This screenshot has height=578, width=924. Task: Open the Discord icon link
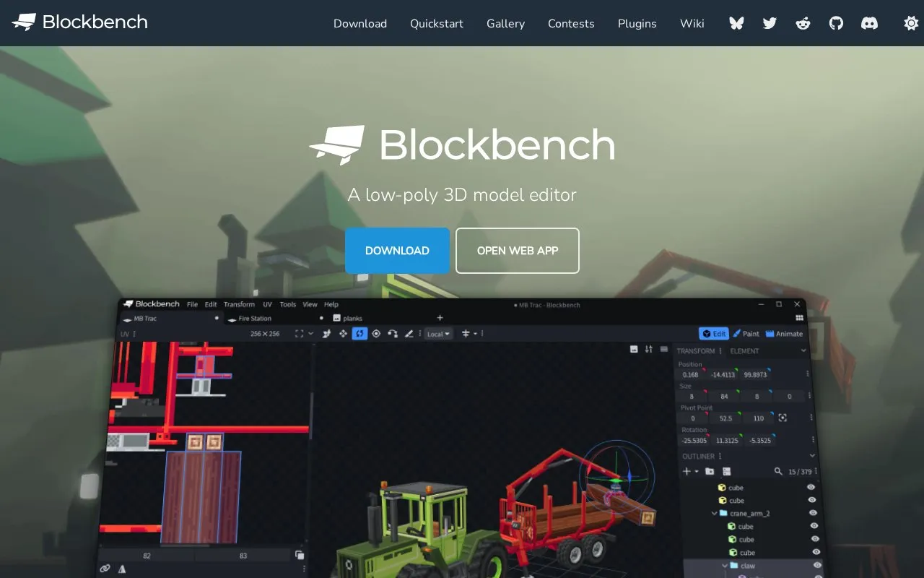click(x=870, y=23)
